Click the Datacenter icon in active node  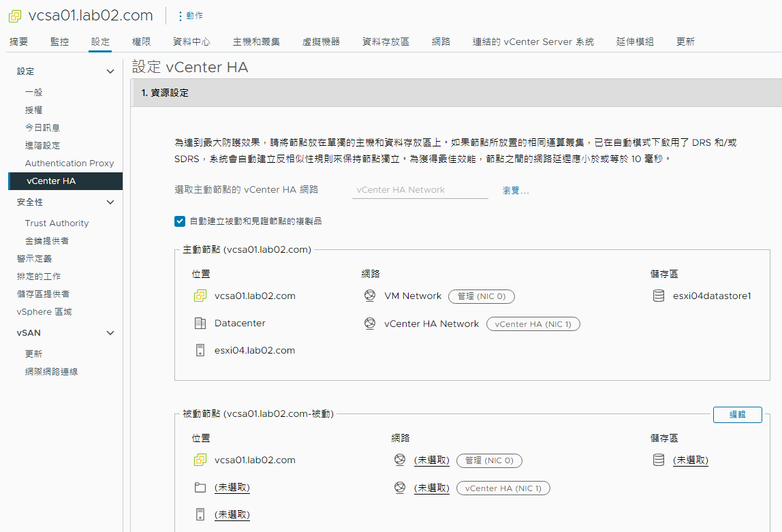[x=200, y=323]
